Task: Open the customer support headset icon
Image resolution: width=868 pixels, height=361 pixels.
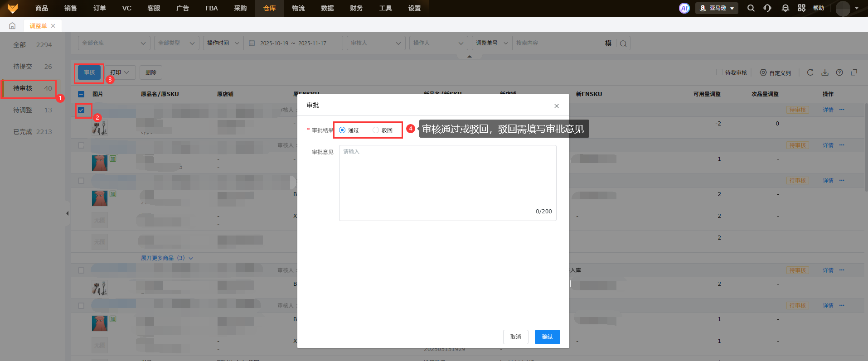Action: [x=767, y=8]
